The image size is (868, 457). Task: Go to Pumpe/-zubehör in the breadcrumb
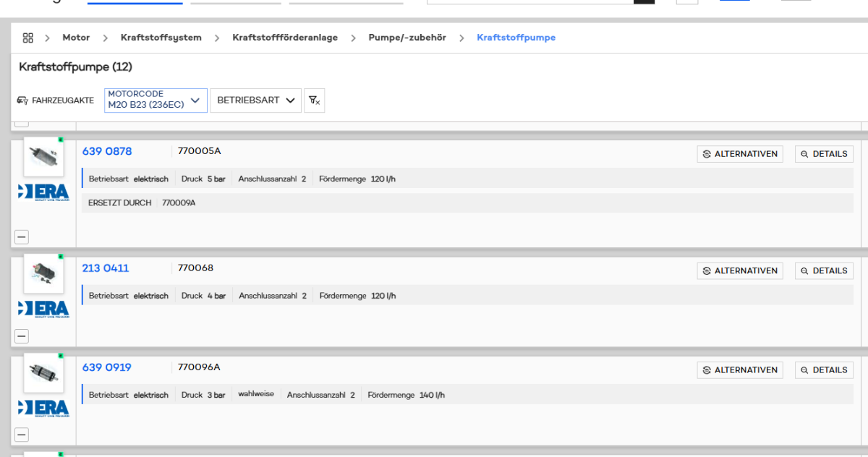pos(407,38)
